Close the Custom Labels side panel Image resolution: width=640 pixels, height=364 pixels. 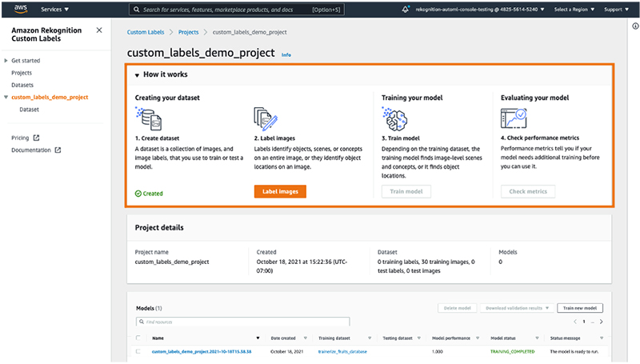99,30
